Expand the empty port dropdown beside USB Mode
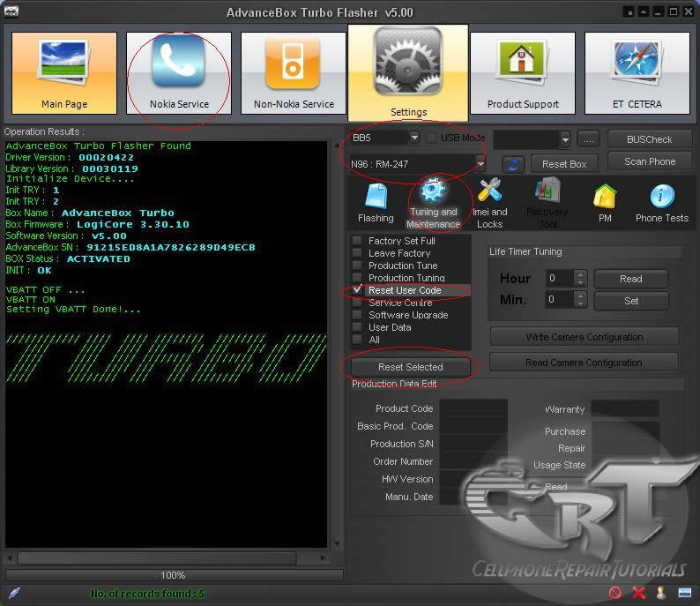Image resolution: width=700 pixels, height=606 pixels. pos(565,139)
